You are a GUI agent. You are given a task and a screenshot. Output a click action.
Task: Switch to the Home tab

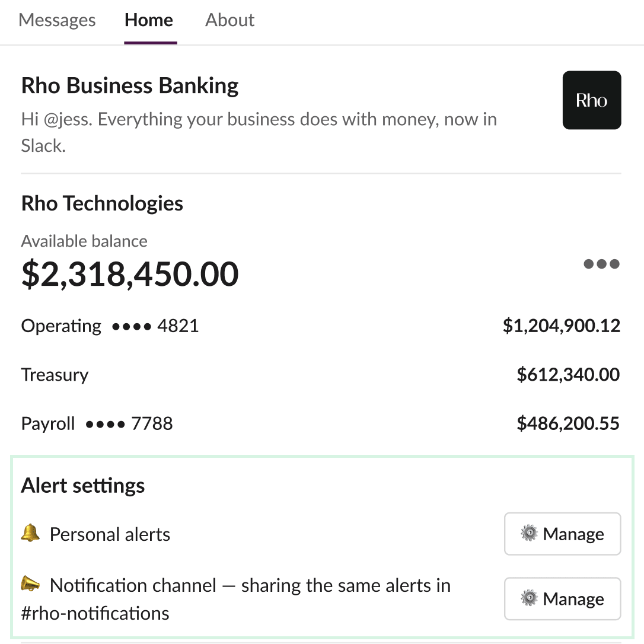coord(149,20)
